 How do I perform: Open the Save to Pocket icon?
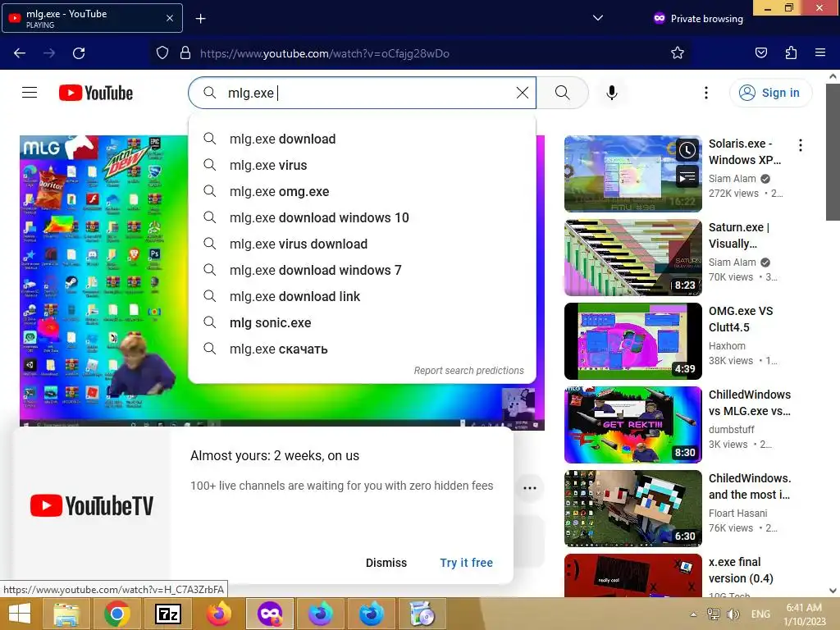(x=760, y=53)
